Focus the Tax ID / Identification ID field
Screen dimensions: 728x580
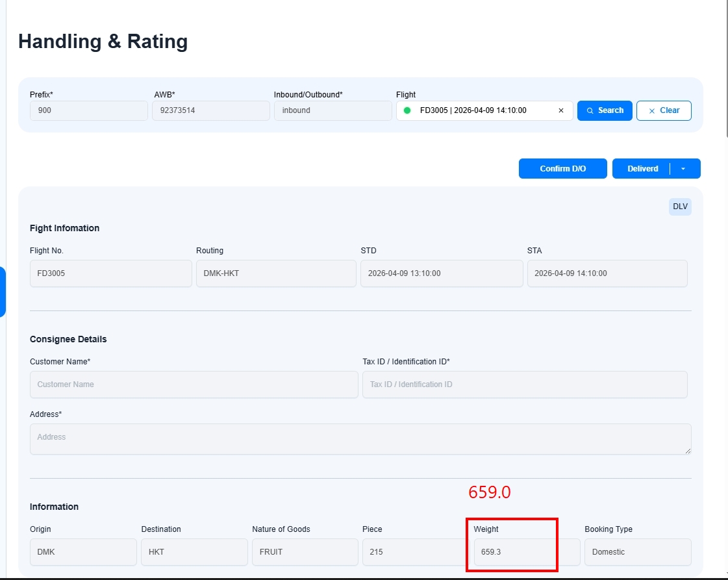pyautogui.click(x=524, y=385)
